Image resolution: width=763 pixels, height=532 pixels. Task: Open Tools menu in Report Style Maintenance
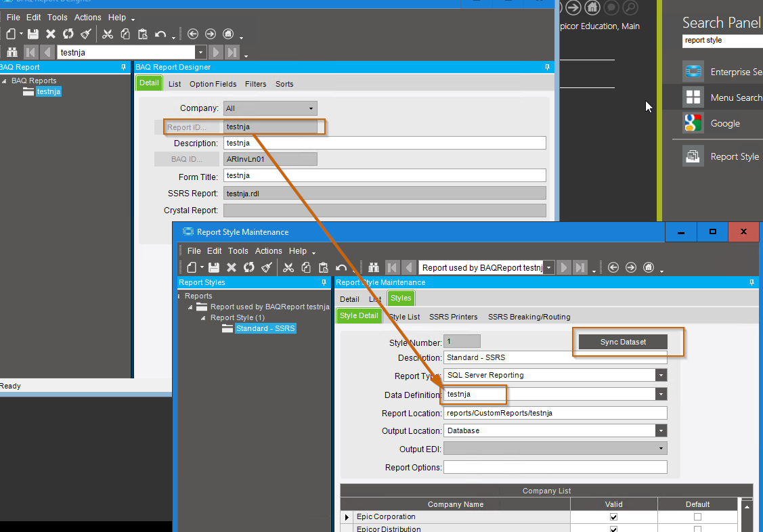(x=238, y=251)
